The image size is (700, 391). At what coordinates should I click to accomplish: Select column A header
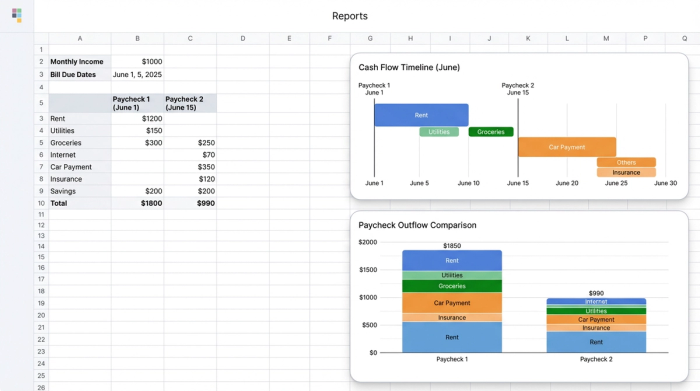(x=80, y=38)
